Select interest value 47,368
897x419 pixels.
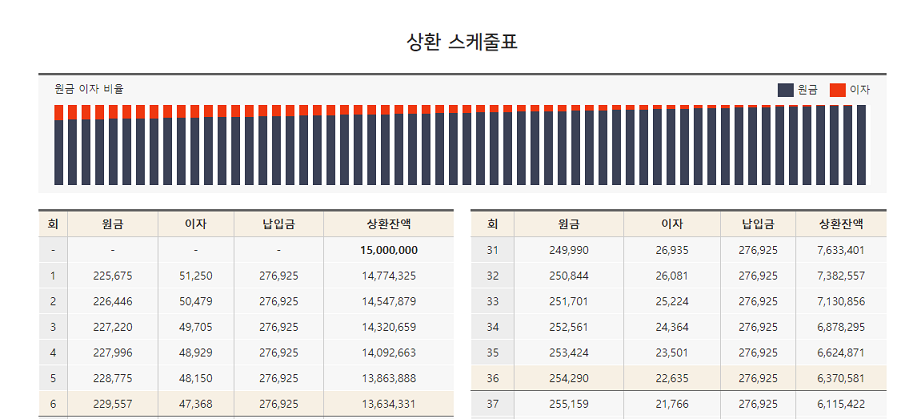pos(196,404)
